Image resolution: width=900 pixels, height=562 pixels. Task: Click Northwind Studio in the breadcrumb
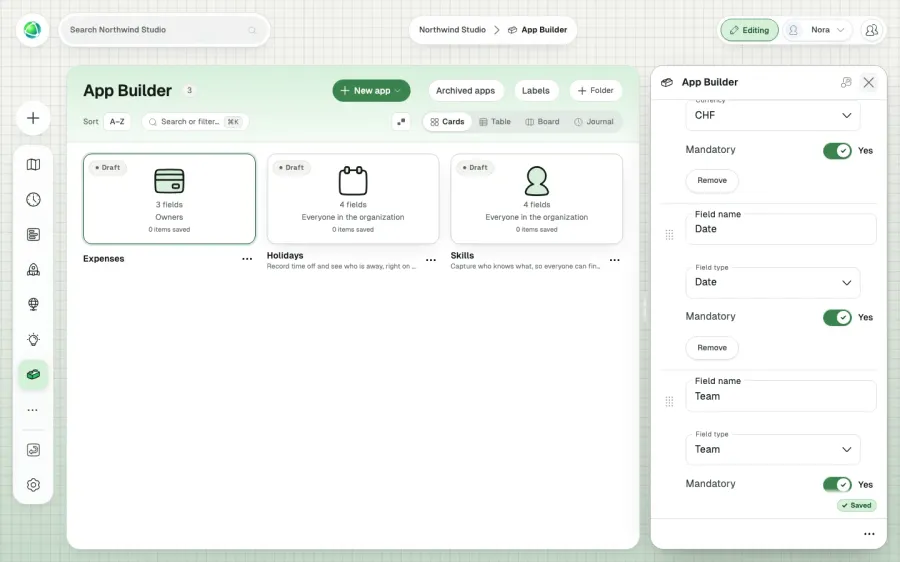[x=452, y=30]
